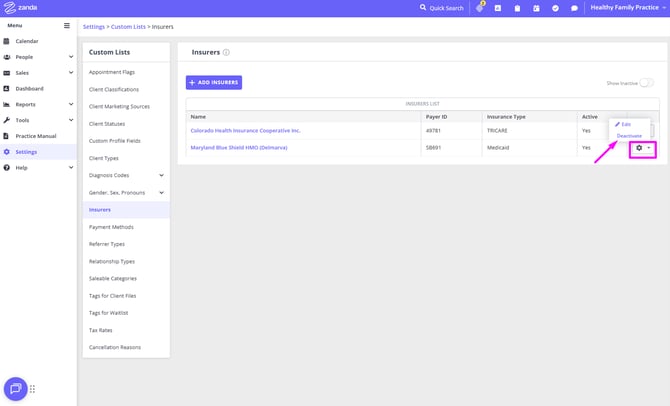Choose Deactivate from the row action menu
Viewport: 670px width, 406px height.
pos(629,135)
